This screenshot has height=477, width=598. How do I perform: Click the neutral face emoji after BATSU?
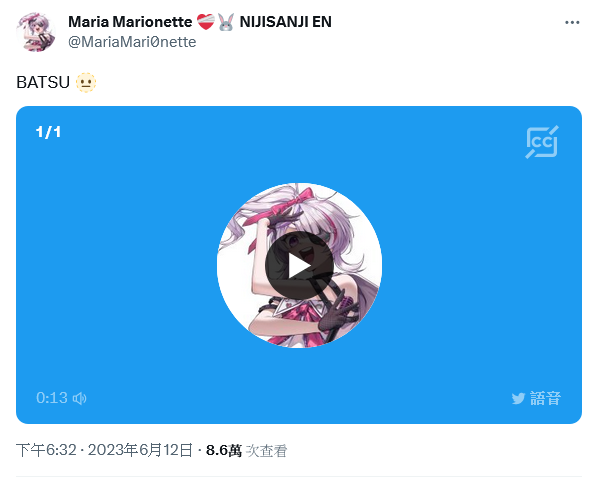[x=86, y=82]
